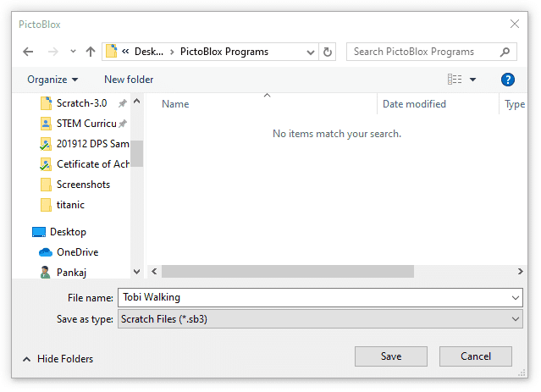This screenshot has height=392, width=541.
Task: Expand the Recent locations dropdown arrow
Action: click(74, 52)
